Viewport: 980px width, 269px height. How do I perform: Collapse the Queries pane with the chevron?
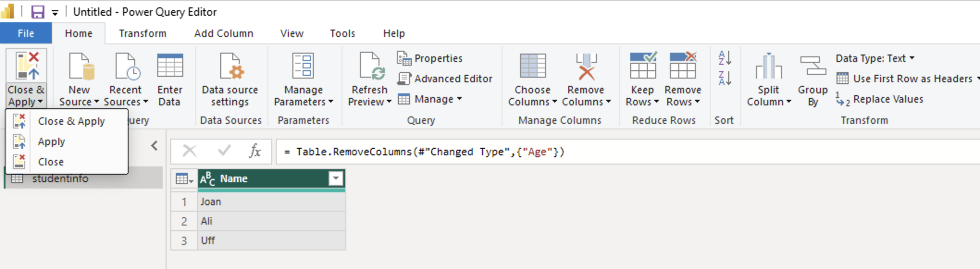(x=155, y=146)
